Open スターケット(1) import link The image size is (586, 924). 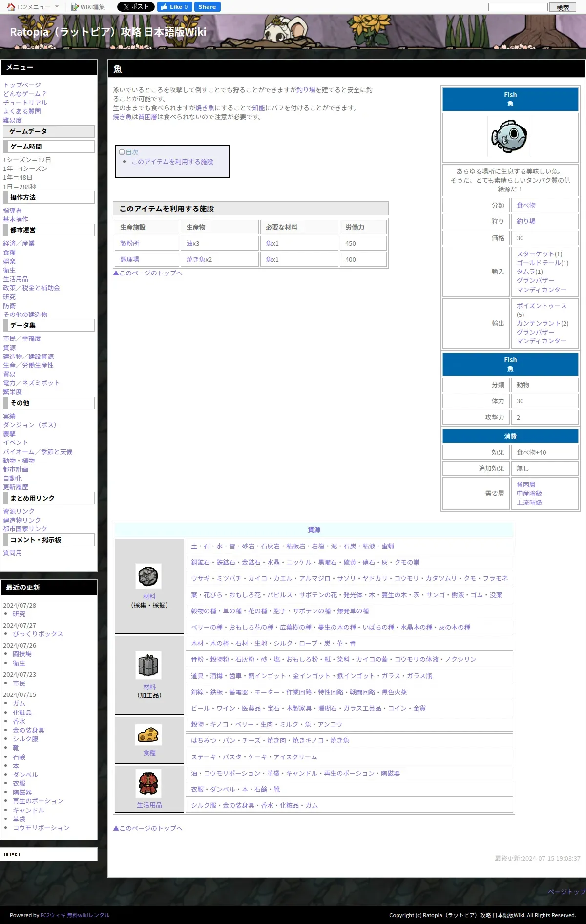(x=539, y=254)
